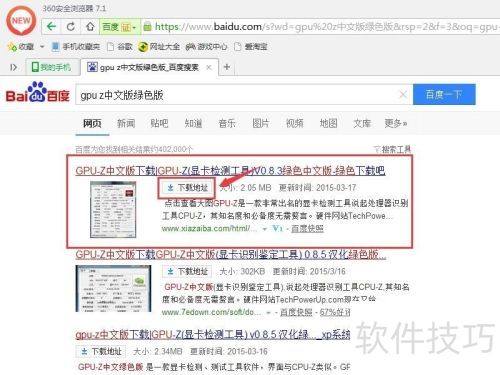Click the red NEW browser logo
Screen dimensions: 500x375
tap(21, 21)
